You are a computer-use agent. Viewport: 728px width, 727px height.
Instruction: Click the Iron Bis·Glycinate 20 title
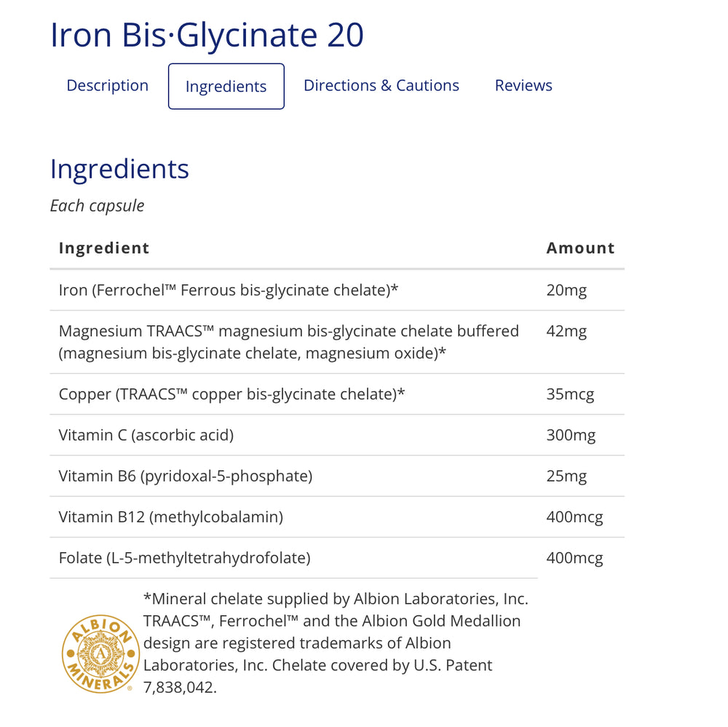click(x=207, y=35)
